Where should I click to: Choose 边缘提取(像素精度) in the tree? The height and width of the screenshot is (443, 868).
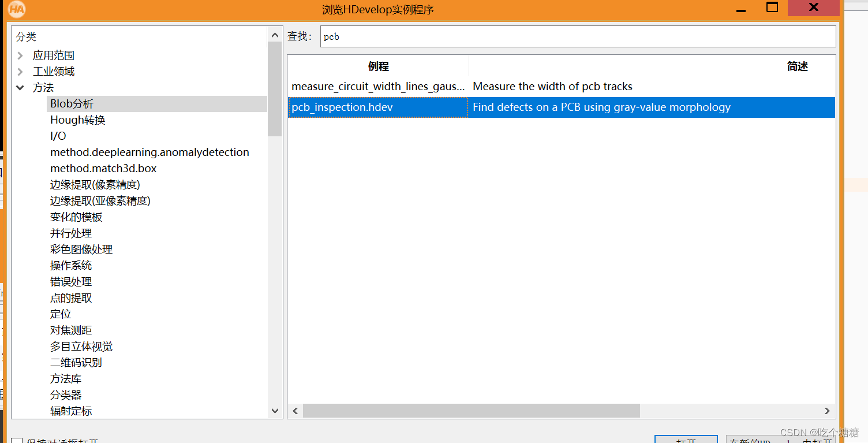(x=95, y=185)
